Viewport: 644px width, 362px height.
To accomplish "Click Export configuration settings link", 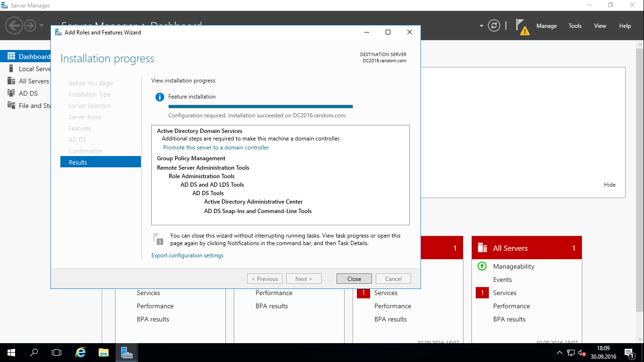I will 187,255.
